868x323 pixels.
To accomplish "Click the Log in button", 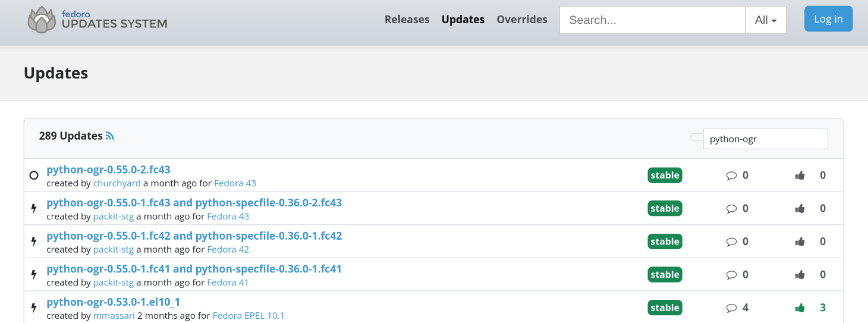I will coord(828,19).
